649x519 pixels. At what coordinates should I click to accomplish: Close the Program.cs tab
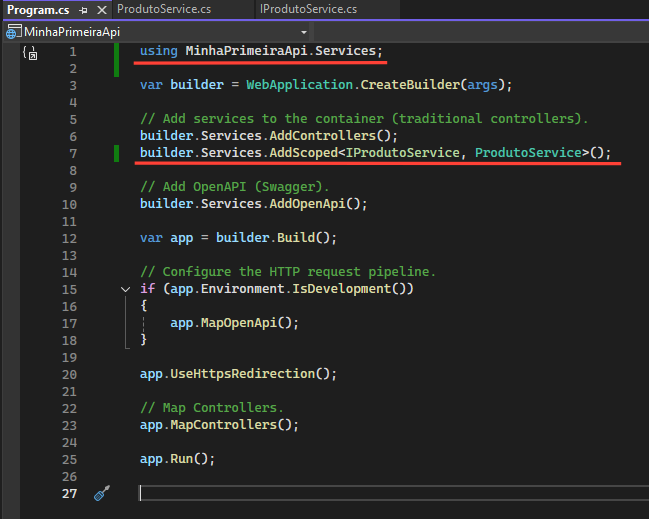(x=101, y=10)
